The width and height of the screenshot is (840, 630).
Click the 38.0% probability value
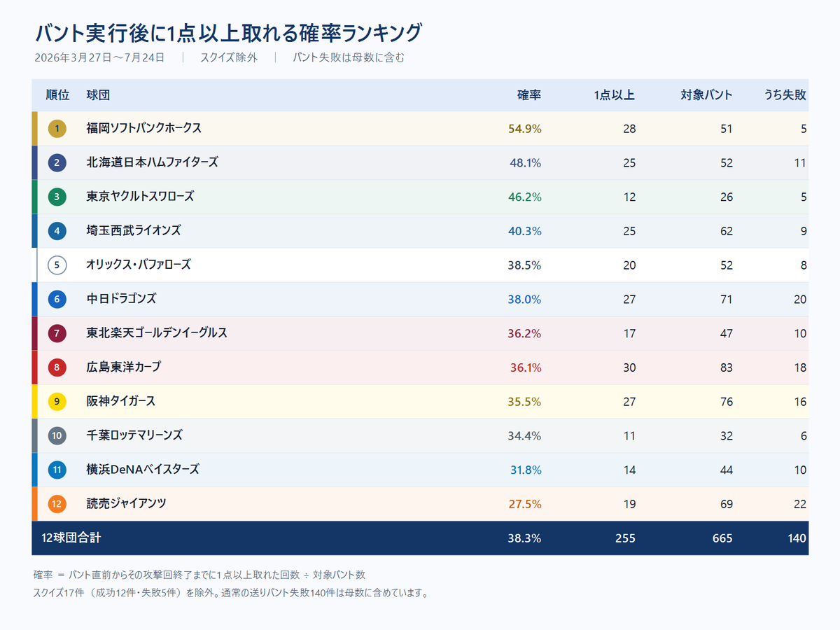click(525, 300)
